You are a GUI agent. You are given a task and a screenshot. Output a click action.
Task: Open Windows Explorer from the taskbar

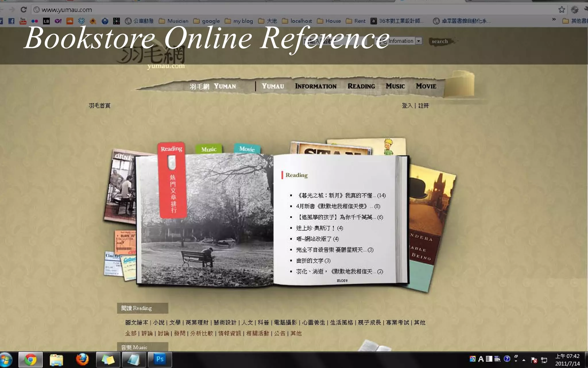(56, 360)
